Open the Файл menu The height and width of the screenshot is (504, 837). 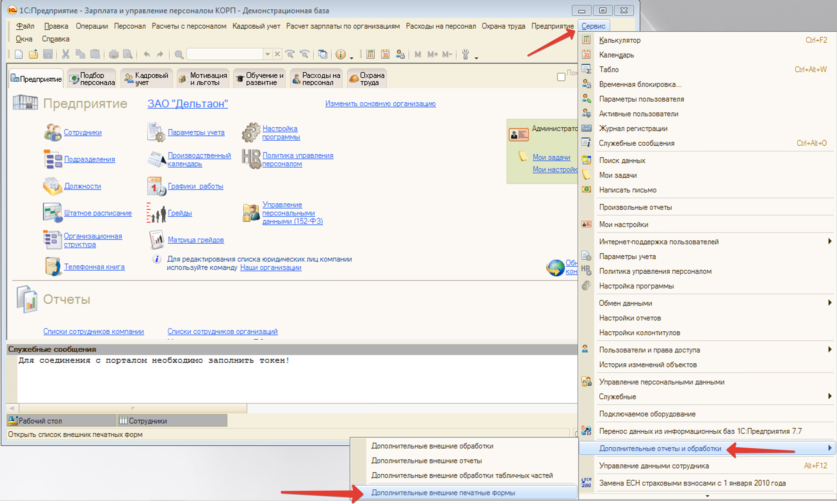pos(25,26)
